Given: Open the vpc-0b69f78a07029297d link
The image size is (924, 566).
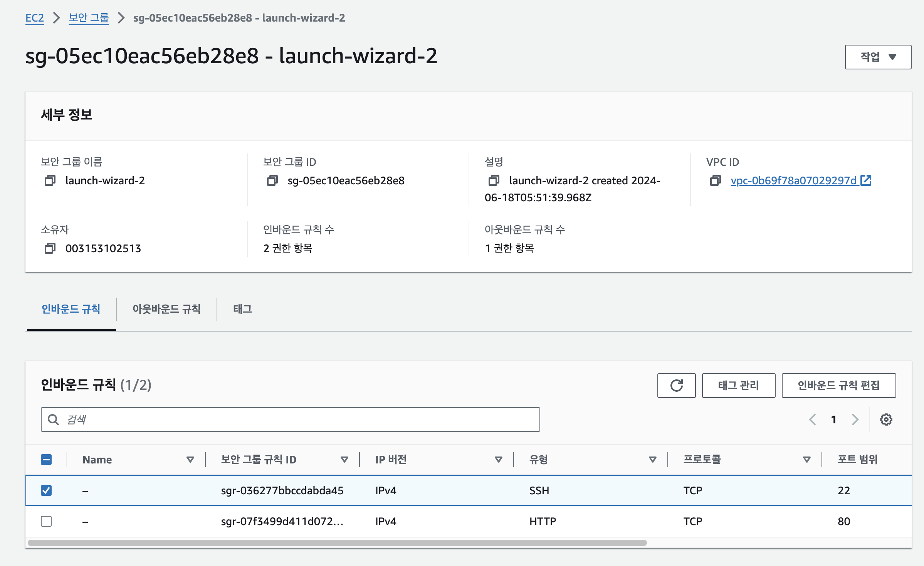Looking at the screenshot, I should 793,180.
